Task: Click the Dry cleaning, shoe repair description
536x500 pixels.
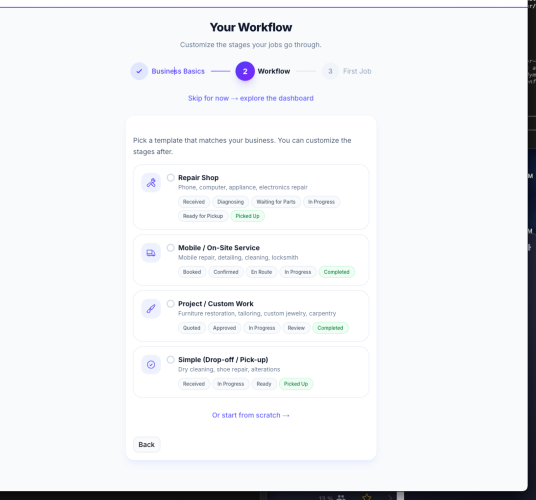Action: [x=229, y=369]
